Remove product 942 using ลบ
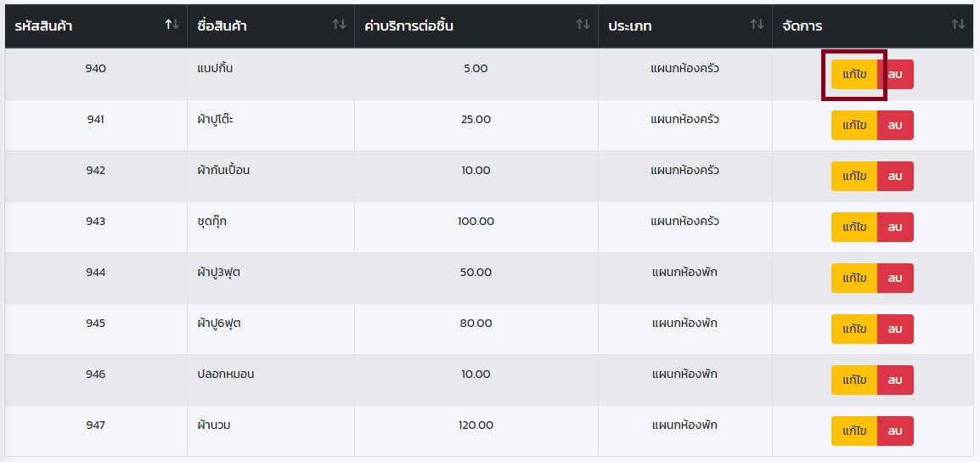The image size is (980, 462). pyautogui.click(x=895, y=177)
